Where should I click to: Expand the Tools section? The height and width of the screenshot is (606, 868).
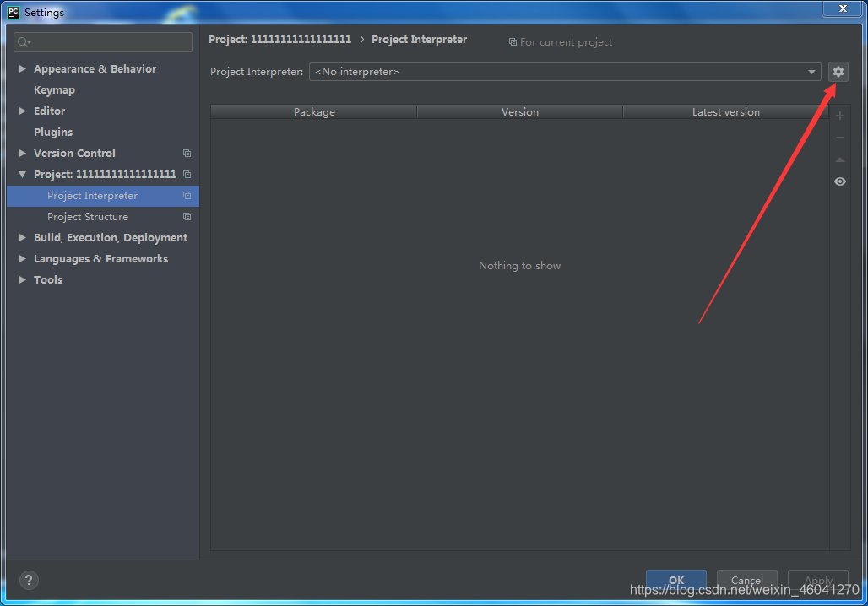[x=22, y=279]
